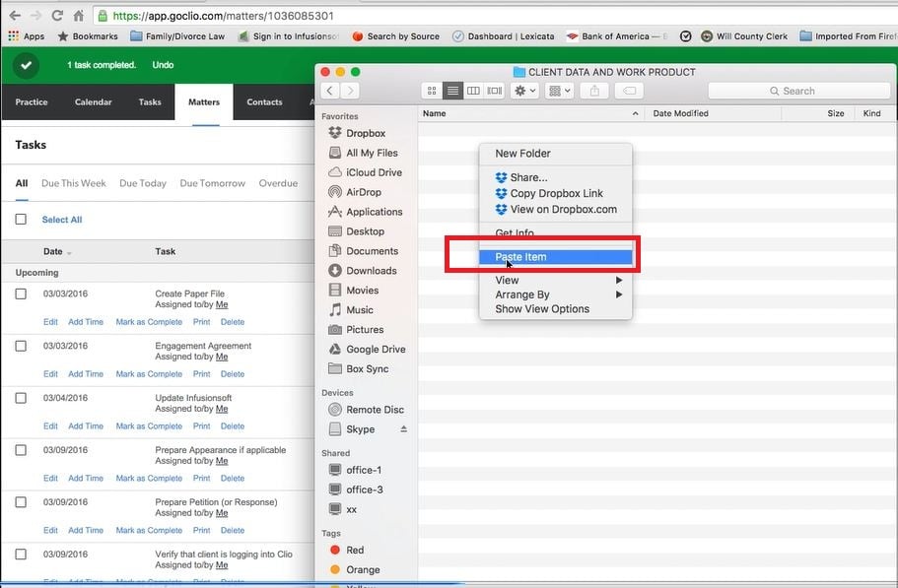Open the Finder action gear dropdown
898x588 pixels.
coord(524,91)
